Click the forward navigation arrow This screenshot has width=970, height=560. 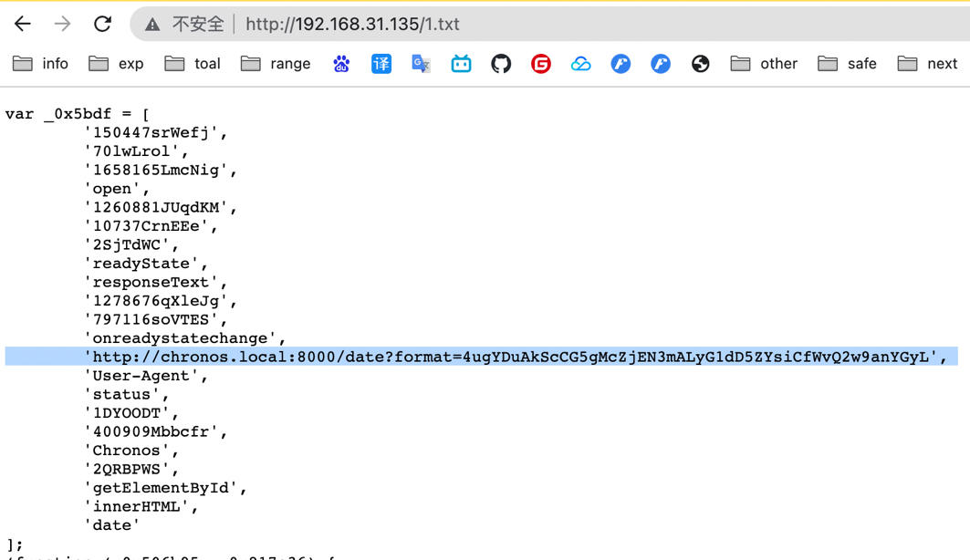(x=62, y=24)
